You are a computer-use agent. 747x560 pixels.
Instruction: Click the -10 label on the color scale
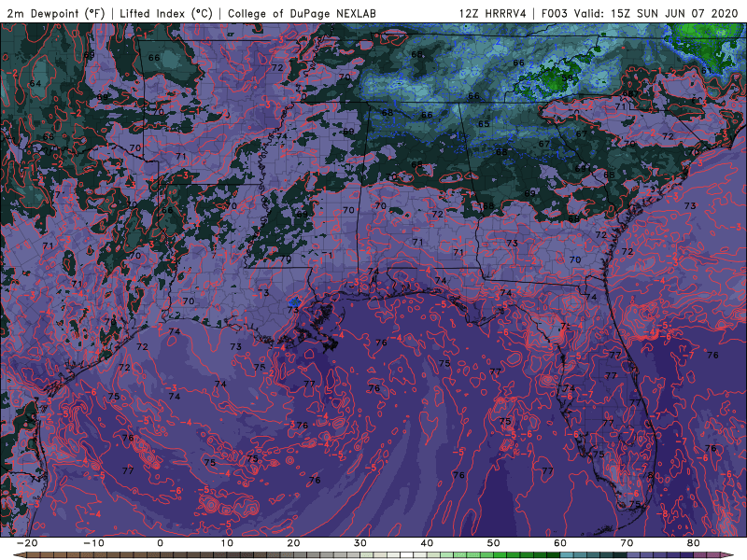(x=93, y=543)
